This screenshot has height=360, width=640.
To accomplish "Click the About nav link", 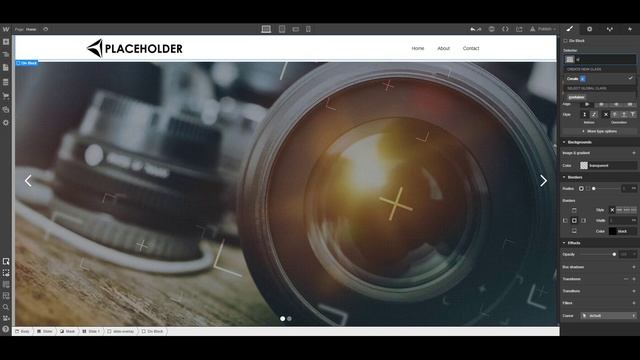I will [443, 48].
